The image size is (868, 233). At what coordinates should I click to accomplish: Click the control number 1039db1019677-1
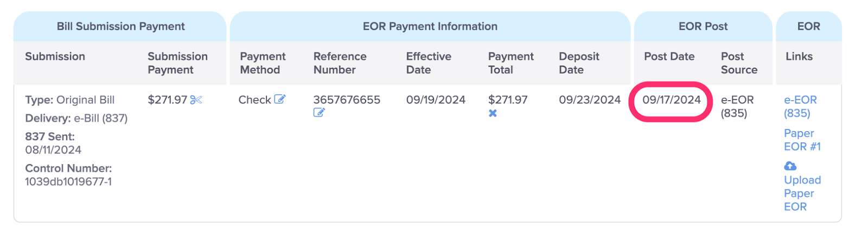pos(68,182)
